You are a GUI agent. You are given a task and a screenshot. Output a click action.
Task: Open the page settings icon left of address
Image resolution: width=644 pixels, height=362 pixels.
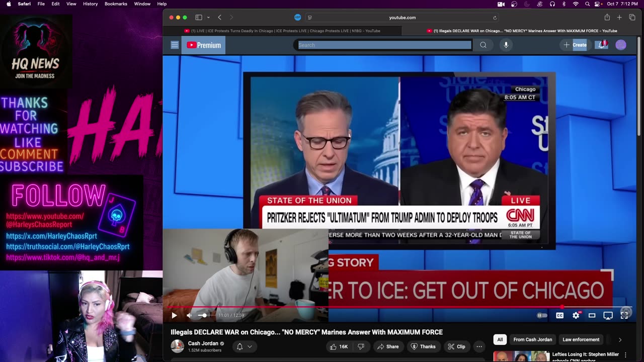point(310,18)
